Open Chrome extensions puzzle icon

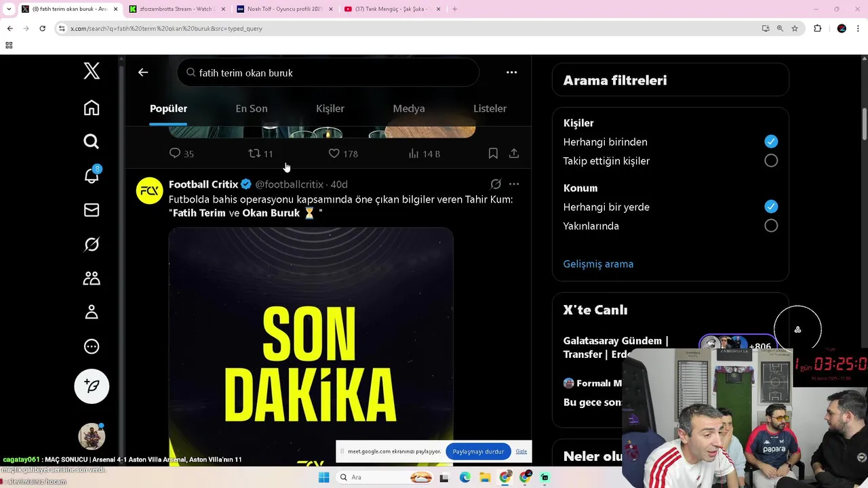click(817, 28)
